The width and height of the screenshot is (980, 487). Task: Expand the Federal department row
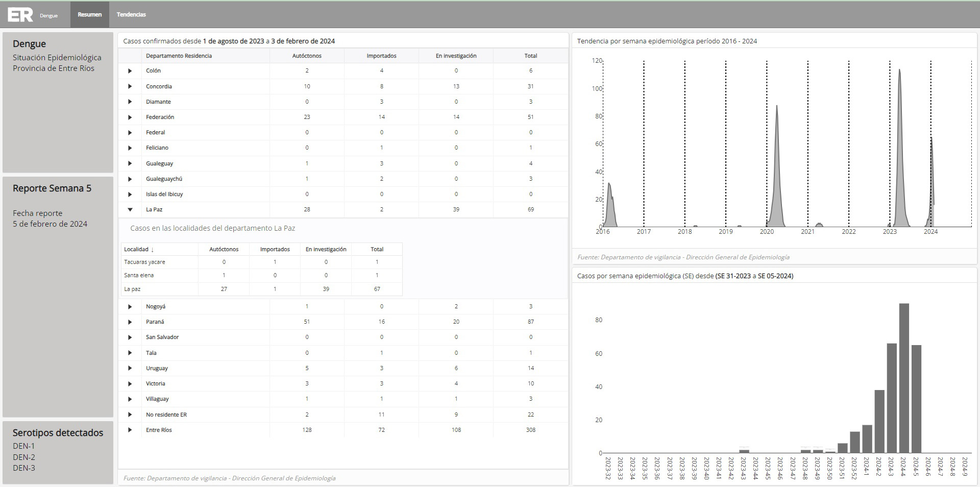point(130,133)
